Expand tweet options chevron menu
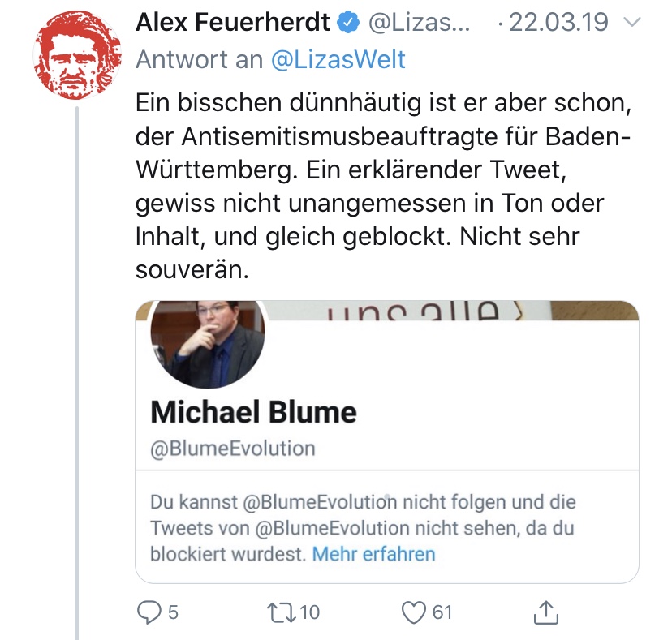Image resolution: width=672 pixels, height=640 pixels. 632,24
